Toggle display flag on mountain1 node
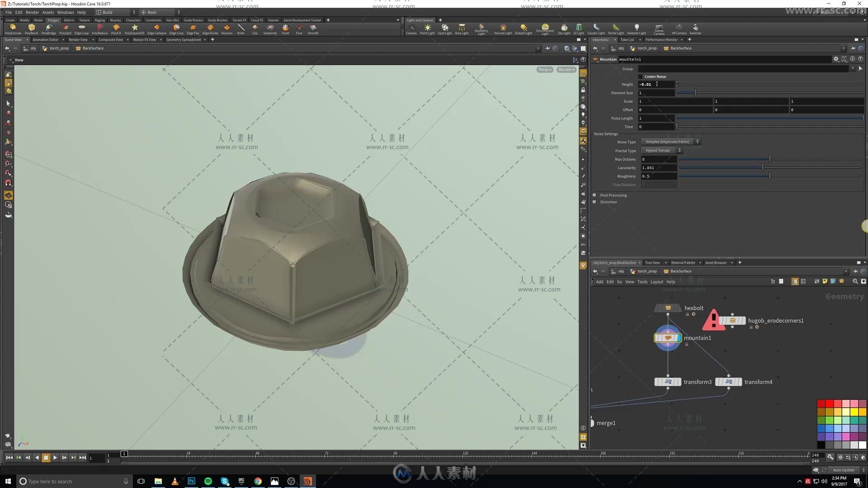The height and width of the screenshot is (488, 868). [x=679, y=338]
